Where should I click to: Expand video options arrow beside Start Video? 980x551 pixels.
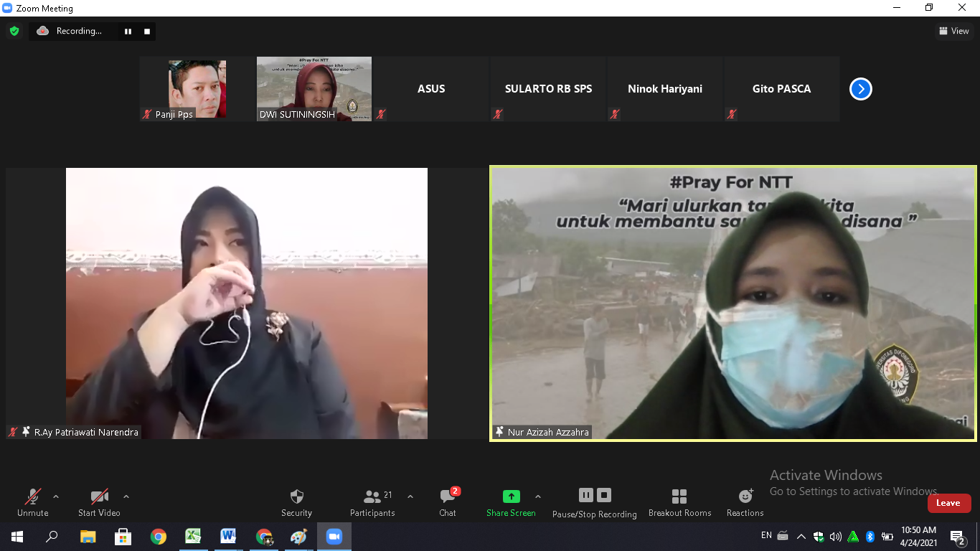[x=126, y=496]
